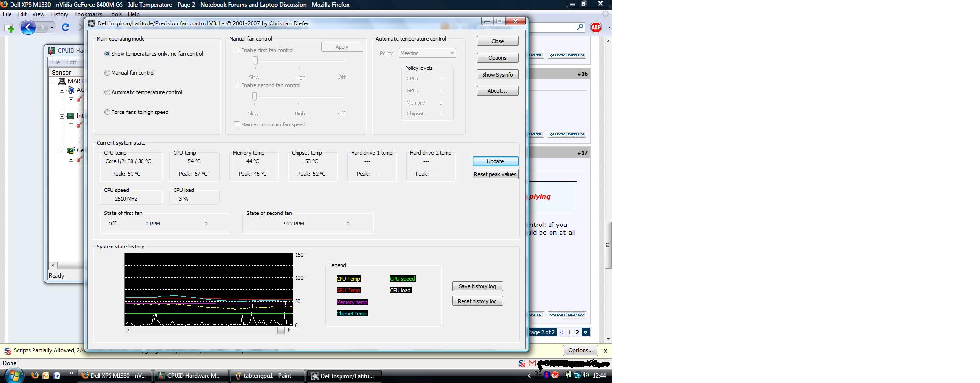The width and height of the screenshot is (980, 383).
Task: Tick 'Enable second fan control' checkbox
Action: pyautogui.click(x=237, y=85)
